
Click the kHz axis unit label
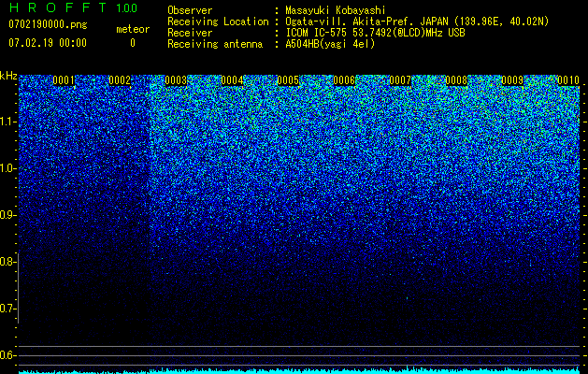coord(8,76)
